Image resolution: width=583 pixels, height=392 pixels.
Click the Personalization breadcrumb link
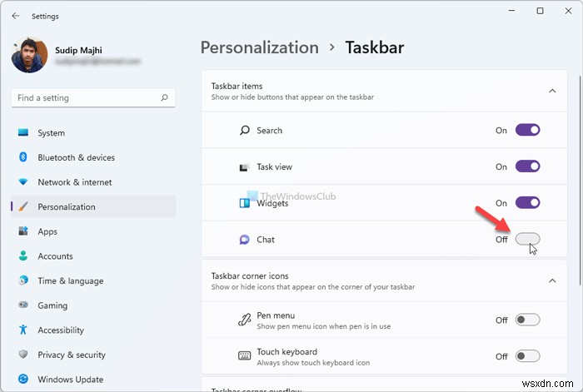(259, 47)
